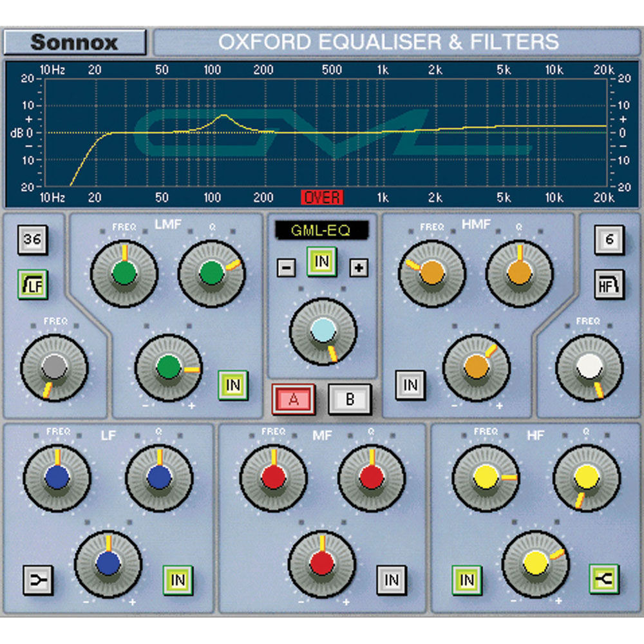Click the LMF FREQ green knob
The height and width of the screenshot is (644, 644).
click(124, 274)
